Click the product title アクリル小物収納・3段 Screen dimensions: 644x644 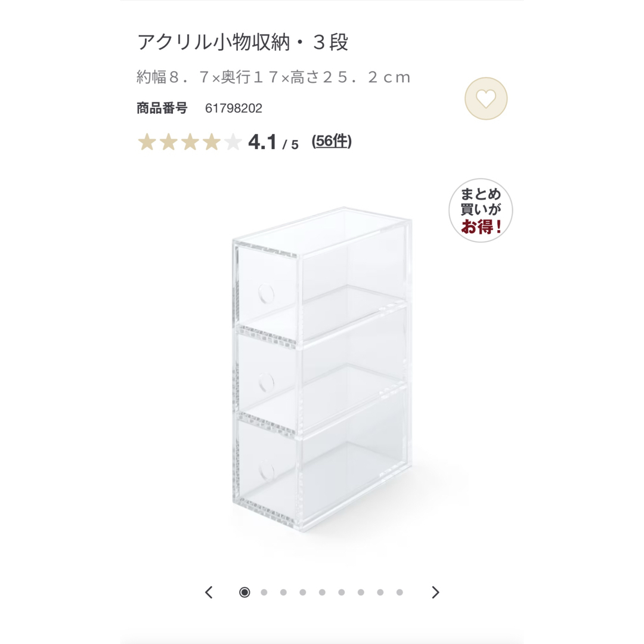click(x=243, y=42)
